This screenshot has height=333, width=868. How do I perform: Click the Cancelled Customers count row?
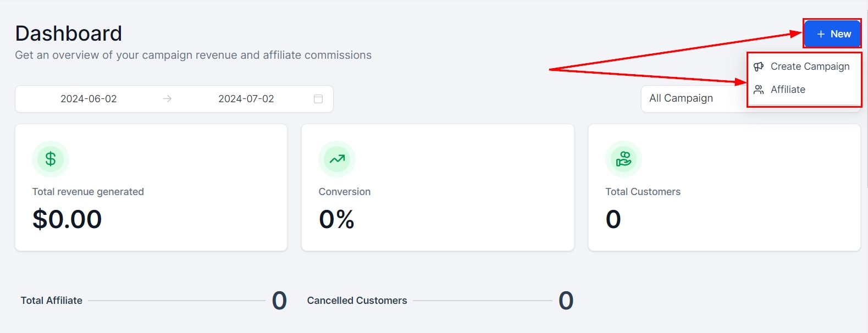point(440,301)
